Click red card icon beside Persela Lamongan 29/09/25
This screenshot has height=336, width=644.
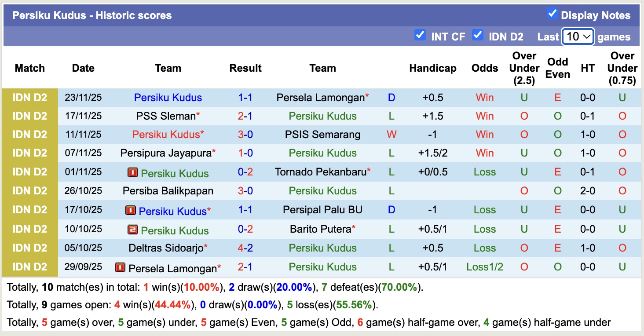pos(120,267)
